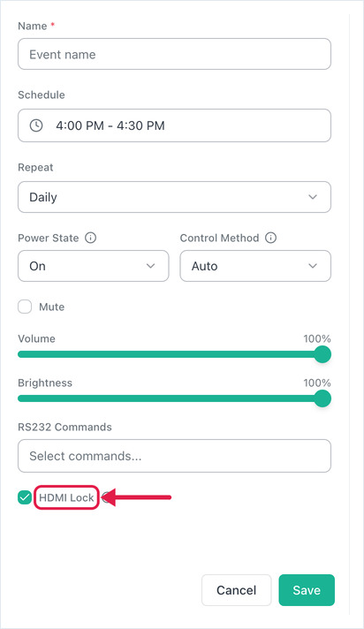The height and width of the screenshot is (629, 364).
Task: Open the Repeat dropdown showing Daily
Action: (175, 197)
